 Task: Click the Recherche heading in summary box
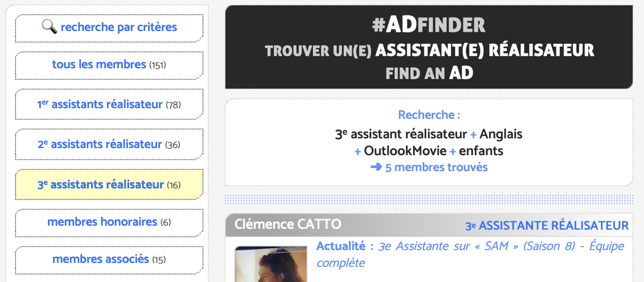(x=429, y=115)
